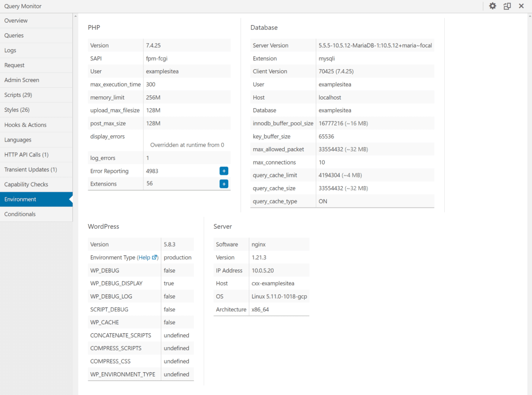Expand Error Reporting details with plus button
532x395 pixels.
pos(224,171)
